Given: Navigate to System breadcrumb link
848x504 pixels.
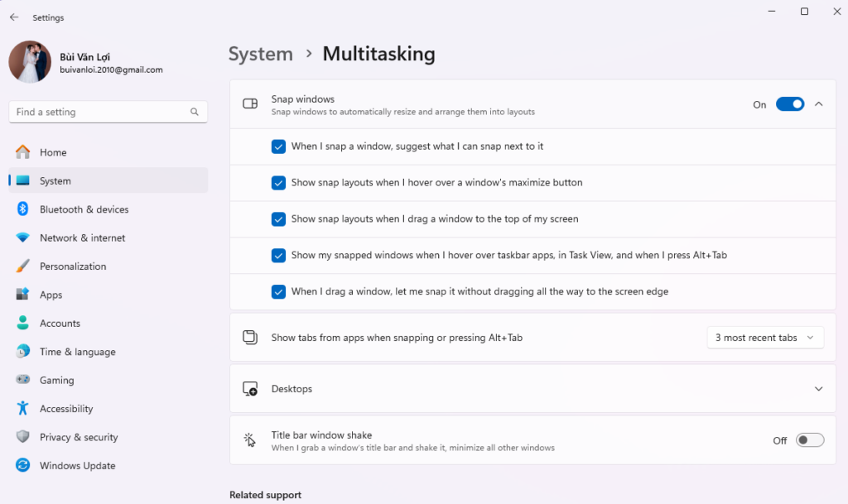Looking at the screenshot, I should [x=261, y=55].
